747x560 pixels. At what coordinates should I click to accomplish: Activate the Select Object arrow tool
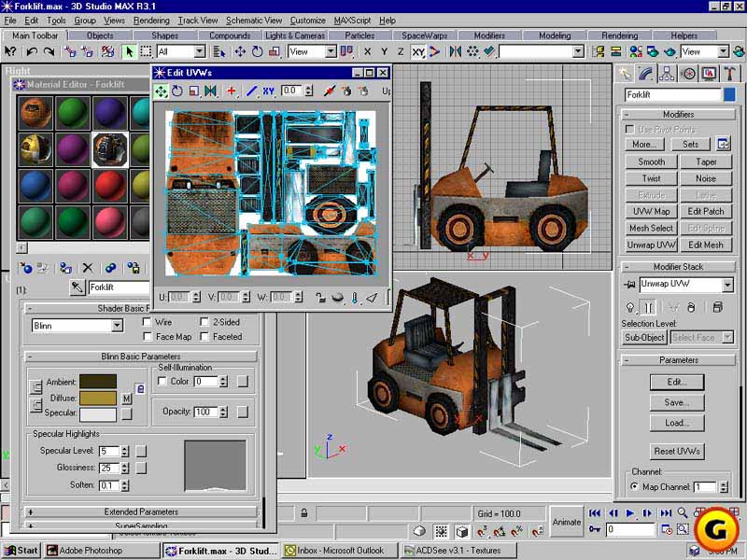[129, 51]
